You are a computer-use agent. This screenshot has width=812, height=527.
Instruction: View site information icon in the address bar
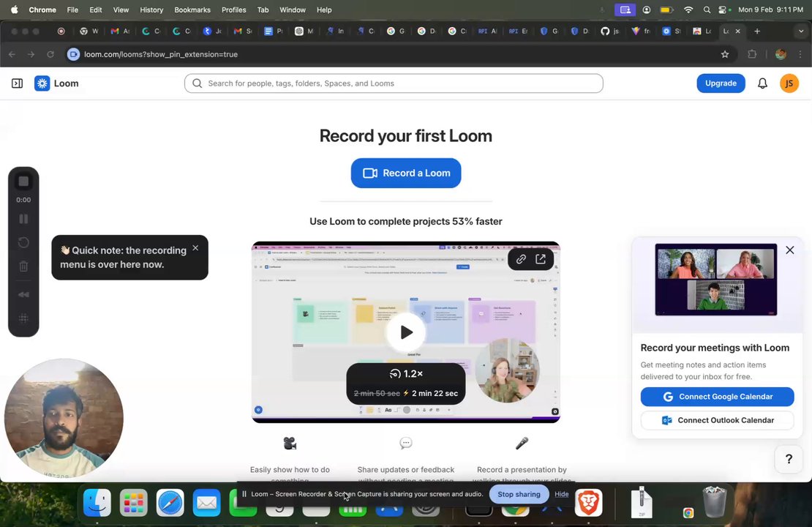tap(74, 54)
